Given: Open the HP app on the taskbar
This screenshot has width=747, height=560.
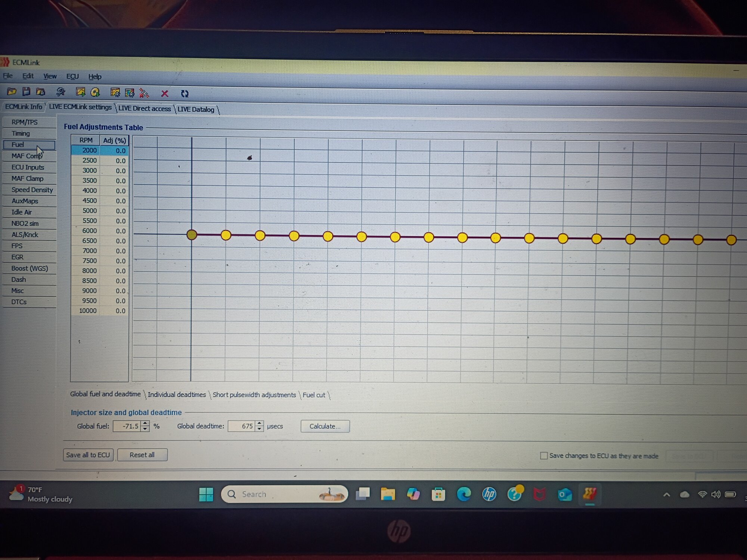Looking at the screenshot, I should pyautogui.click(x=489, y=494).
